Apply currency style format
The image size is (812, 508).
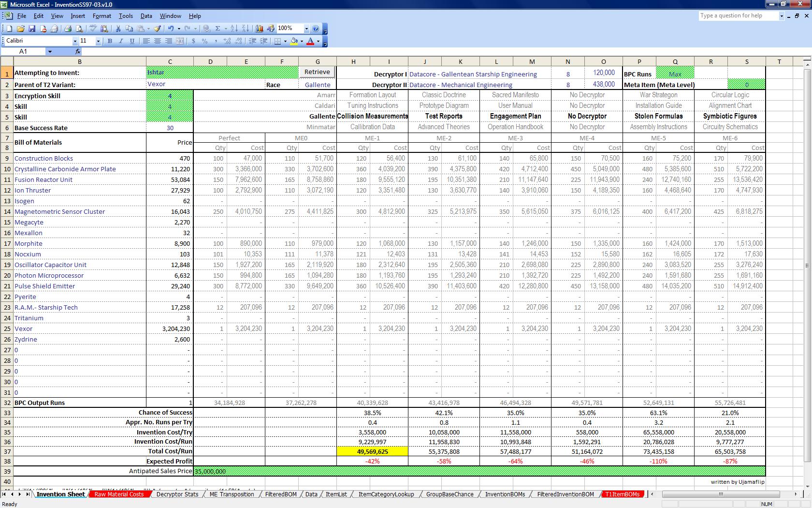click(x=193, y=41)
